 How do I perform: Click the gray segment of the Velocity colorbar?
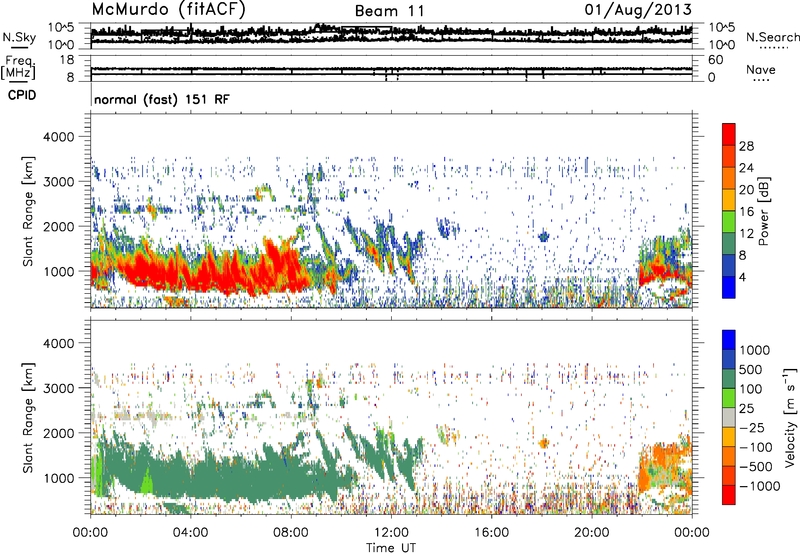pyautogui.click(x=729, y=418)
